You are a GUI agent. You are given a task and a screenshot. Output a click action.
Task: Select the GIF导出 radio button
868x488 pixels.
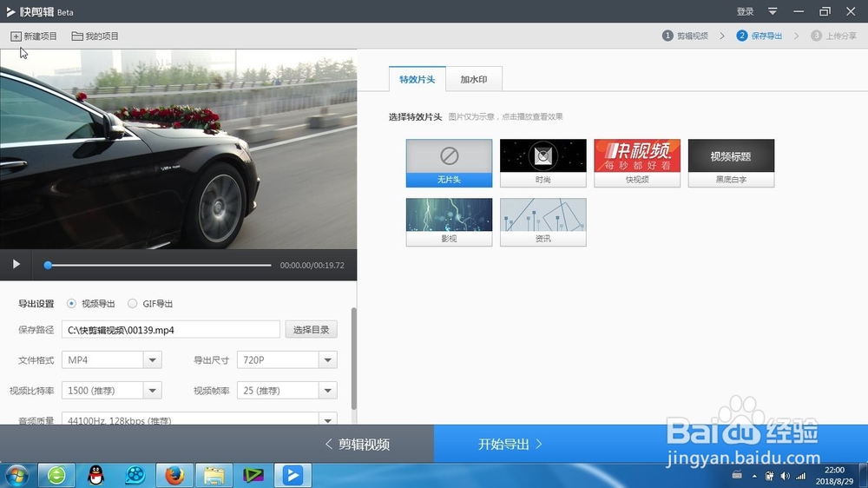(x=132, y=304)
